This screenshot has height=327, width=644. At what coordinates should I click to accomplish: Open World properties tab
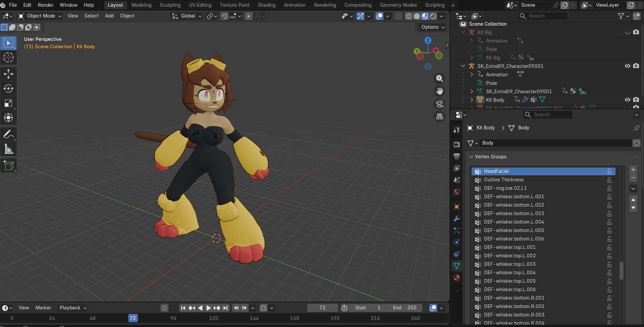point(457,192)
